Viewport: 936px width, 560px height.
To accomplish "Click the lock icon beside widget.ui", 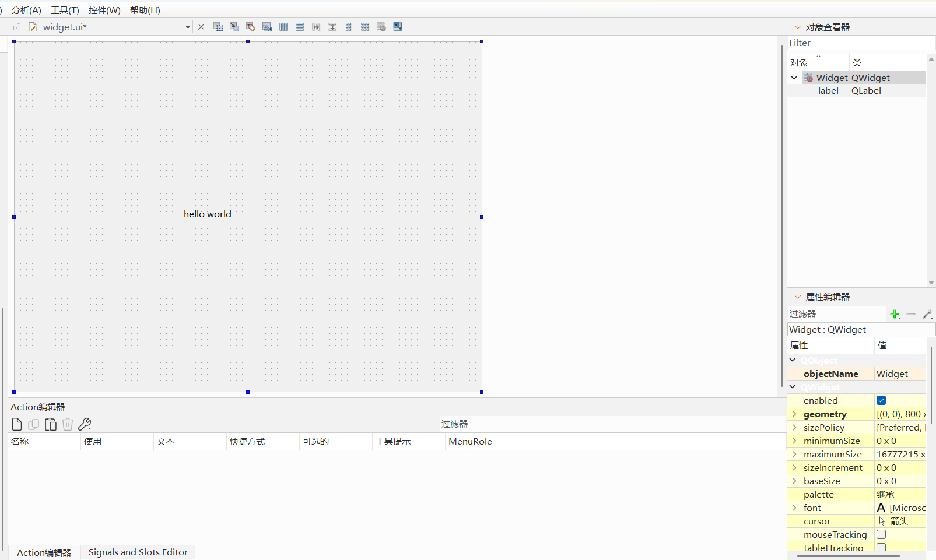I will click(x=17, y=27).
